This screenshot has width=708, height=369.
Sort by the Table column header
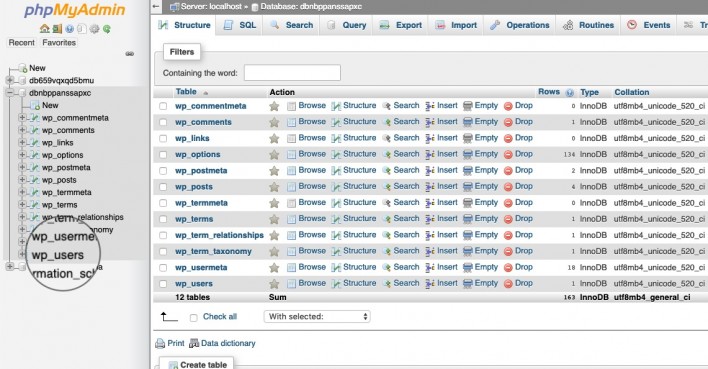(186, 92)
